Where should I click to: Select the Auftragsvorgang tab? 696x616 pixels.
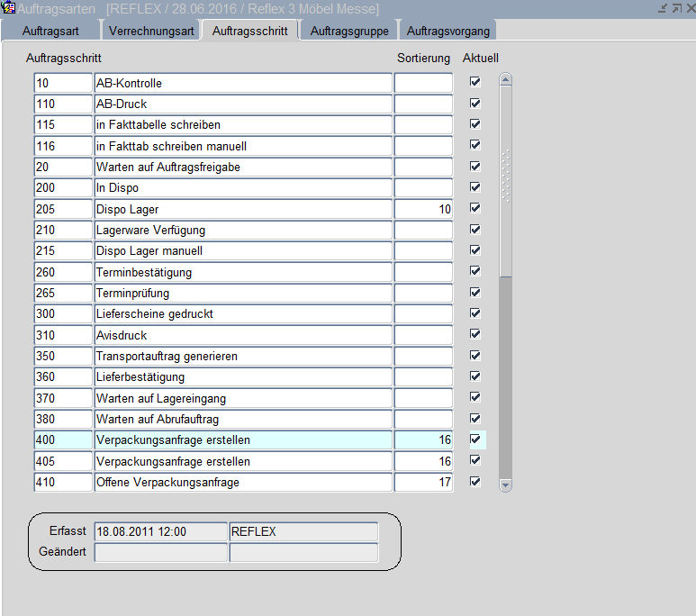tap(447, 31)
